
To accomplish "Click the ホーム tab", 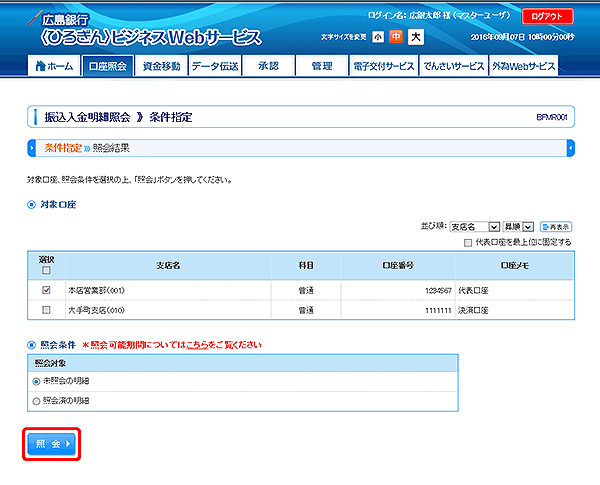I will click(54, 66).
